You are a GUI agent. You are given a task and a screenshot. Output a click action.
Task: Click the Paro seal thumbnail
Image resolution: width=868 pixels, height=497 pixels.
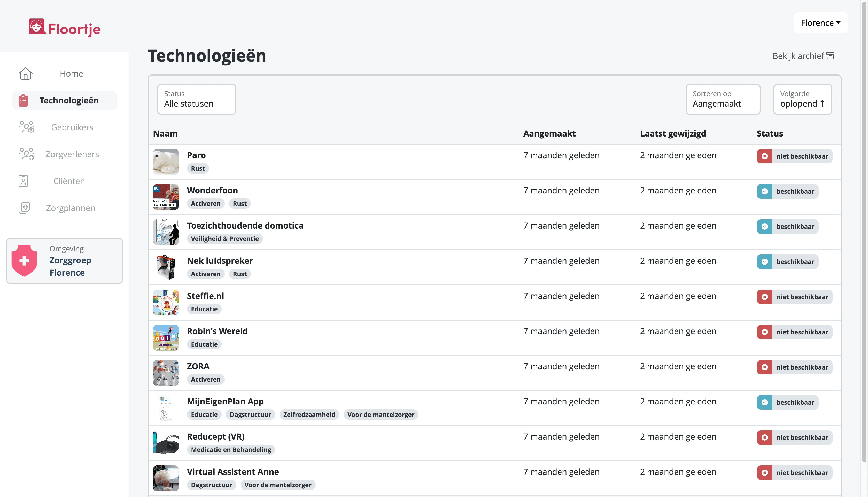(x=166, y=162)
